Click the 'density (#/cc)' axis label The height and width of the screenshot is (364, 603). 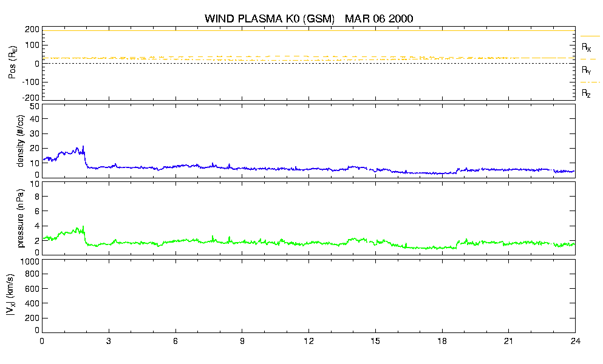20,141
